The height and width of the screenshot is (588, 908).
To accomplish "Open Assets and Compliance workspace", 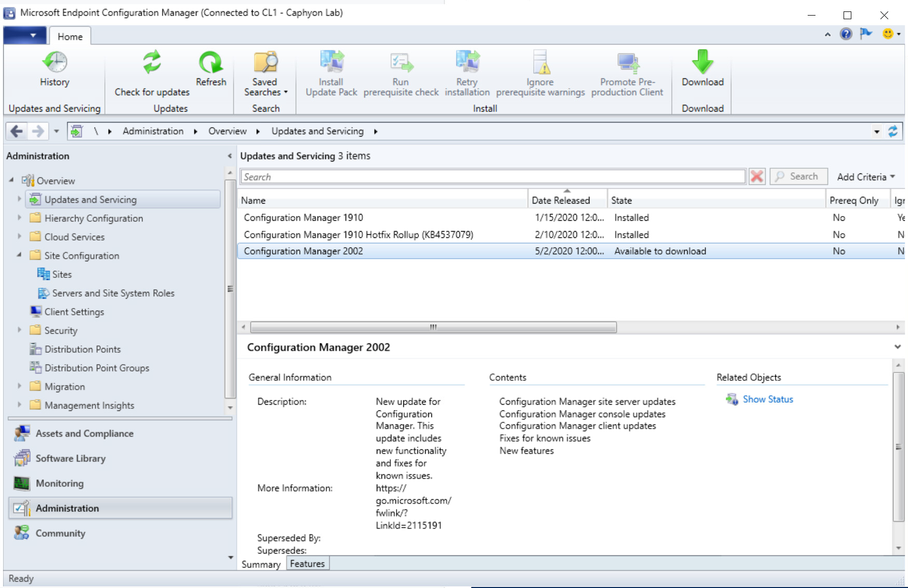I will 120,433.
